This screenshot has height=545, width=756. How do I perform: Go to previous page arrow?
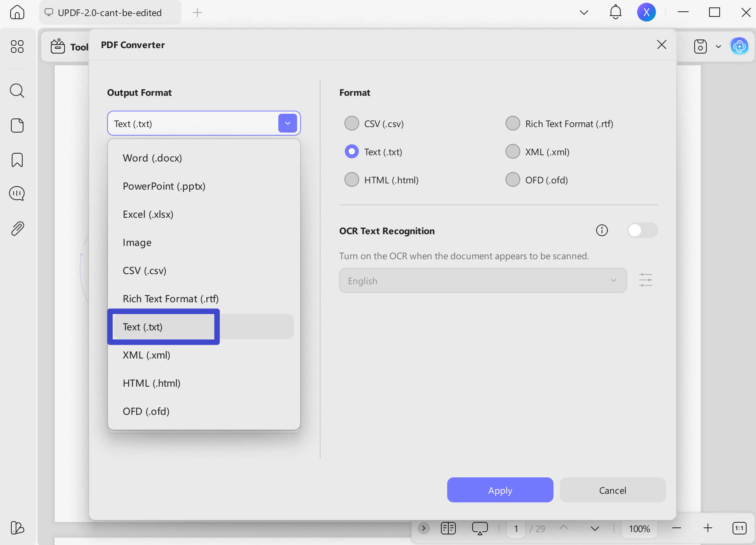564,528
